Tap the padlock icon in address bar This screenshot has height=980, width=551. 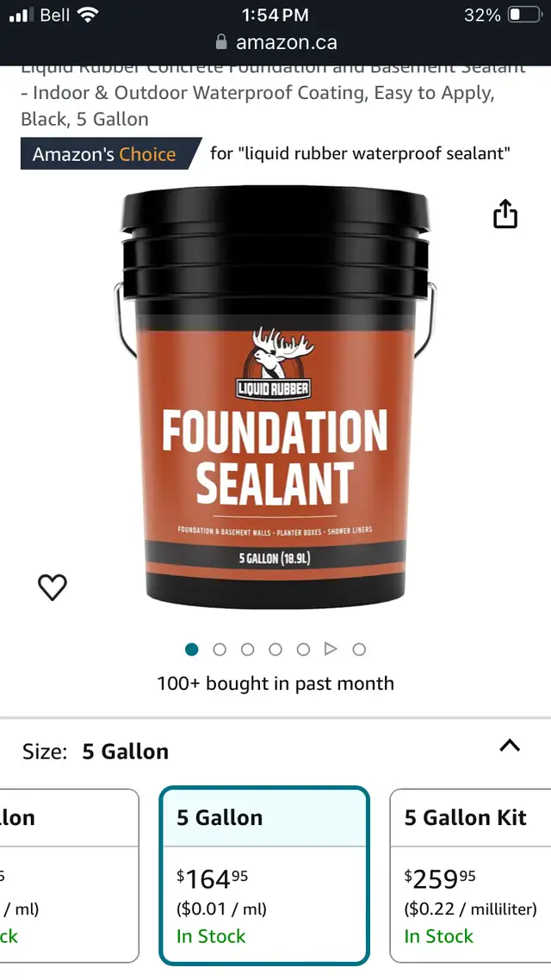pyautogui.click(x=221, y=42)
